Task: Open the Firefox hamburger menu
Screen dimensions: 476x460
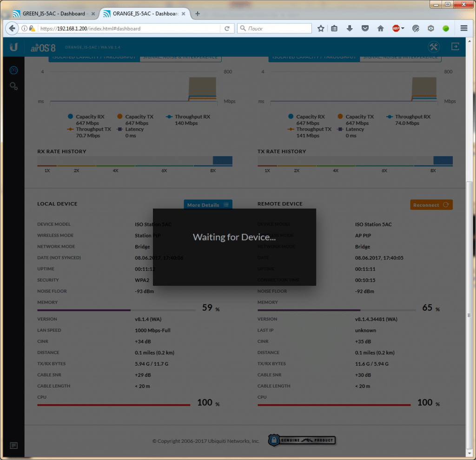Action: (463, 28)
